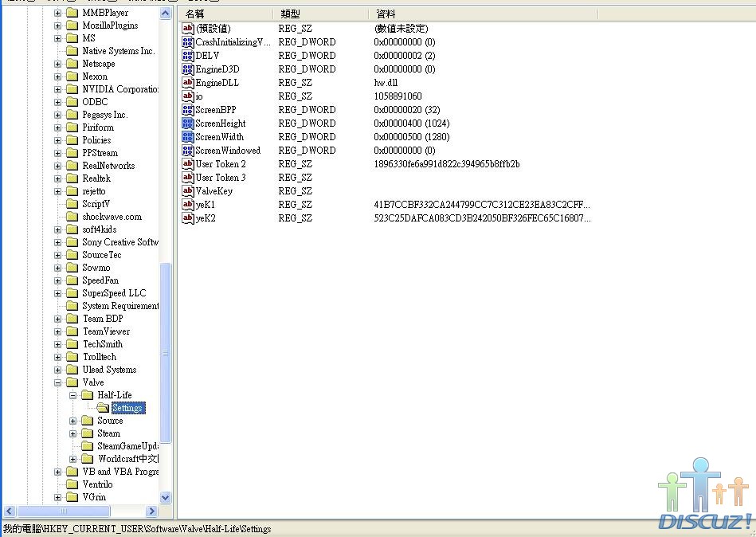
Task: Click the ValveKey string icon
Action: tap(188, 191)
